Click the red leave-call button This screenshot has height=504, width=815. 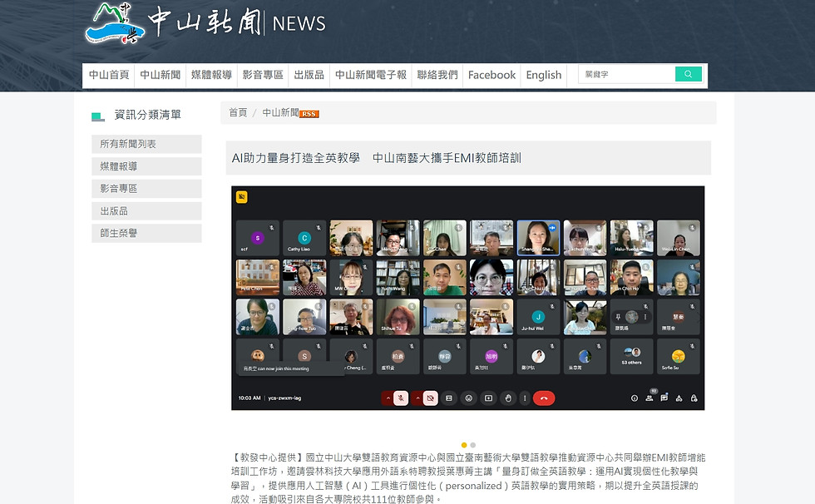(544, 398)
